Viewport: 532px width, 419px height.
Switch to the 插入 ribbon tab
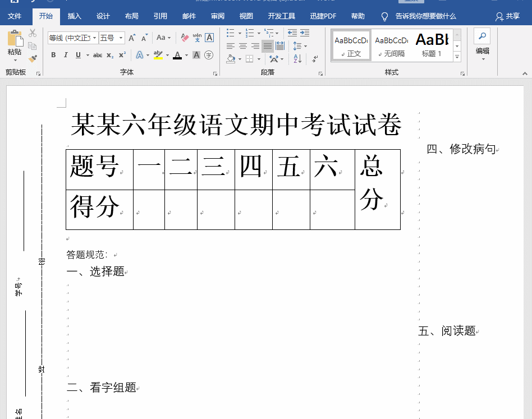click(x=74, y=16)
